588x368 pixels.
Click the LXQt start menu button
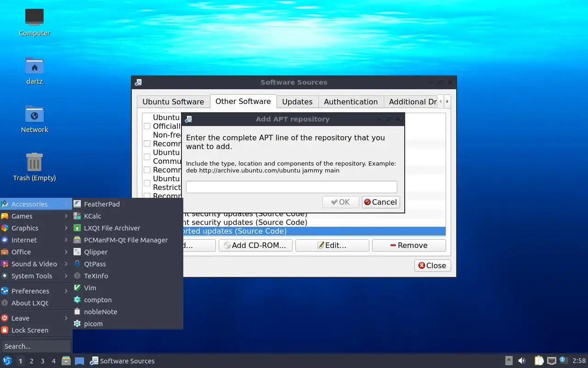tap(7, 361)
